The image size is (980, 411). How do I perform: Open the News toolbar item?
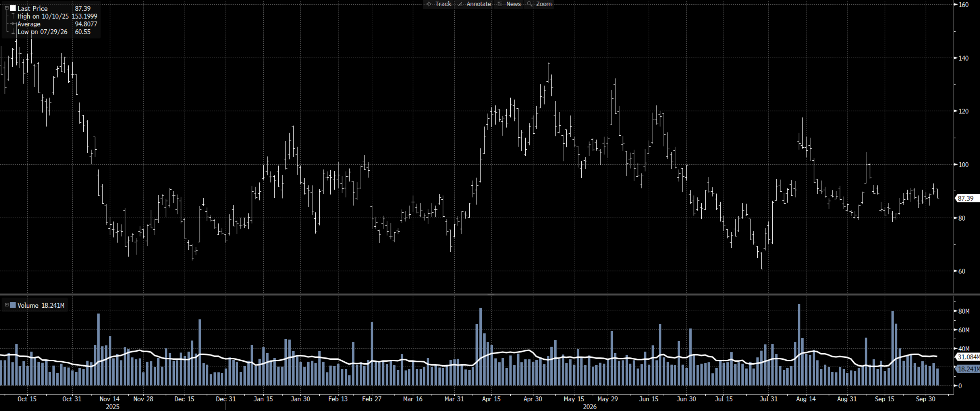click(x=513, y=4)
